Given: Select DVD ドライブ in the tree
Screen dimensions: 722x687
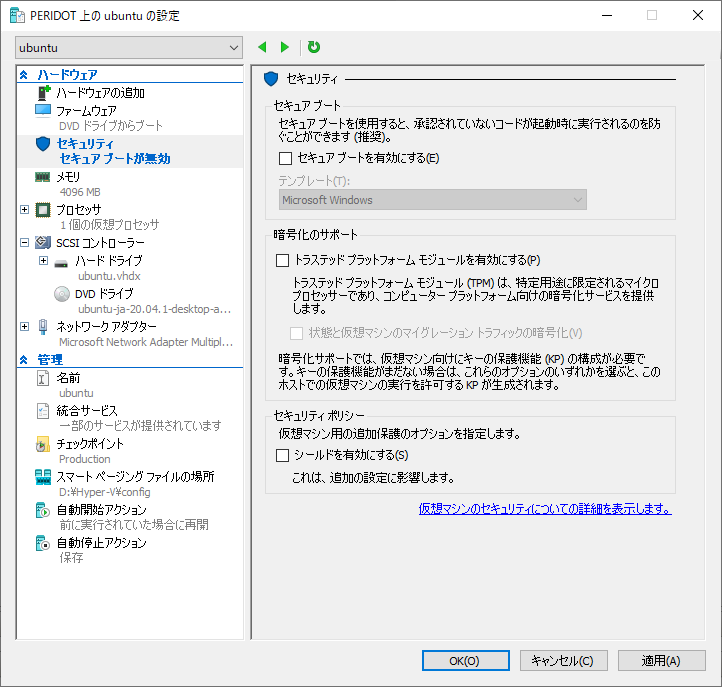Looking at the screenshot, I should point(104,294).
